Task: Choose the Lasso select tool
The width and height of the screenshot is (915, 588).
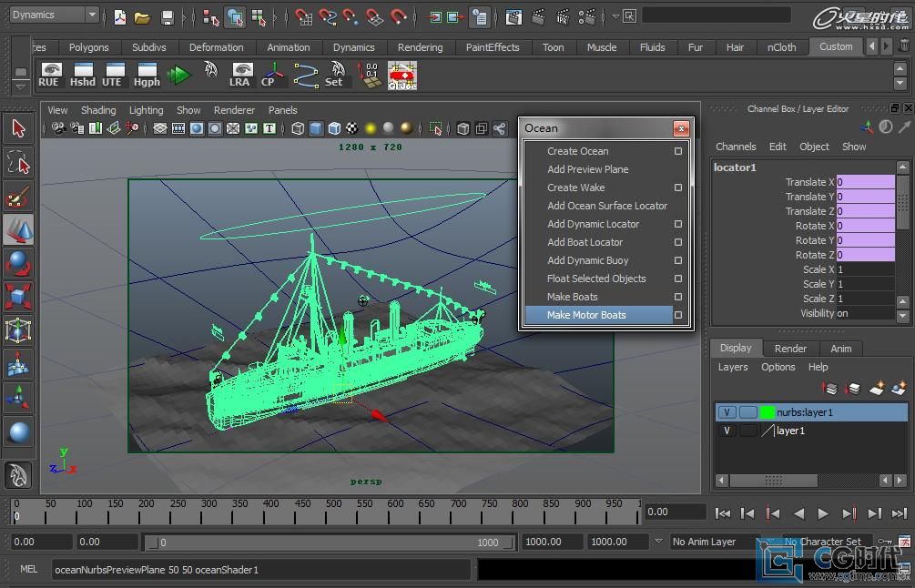Action: pos(19,163)
